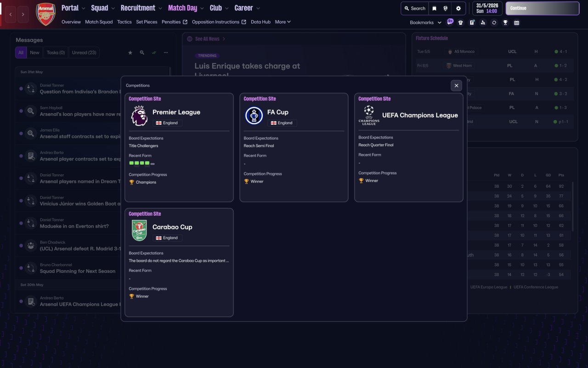Click the search magnifier icon in Messages

(142, 53)
